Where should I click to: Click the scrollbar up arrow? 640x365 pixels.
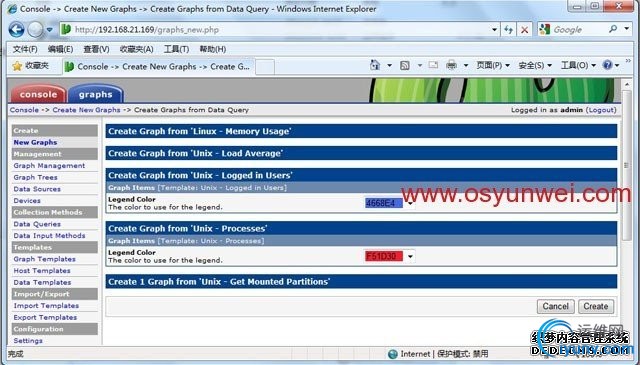[x=627, y=85]
